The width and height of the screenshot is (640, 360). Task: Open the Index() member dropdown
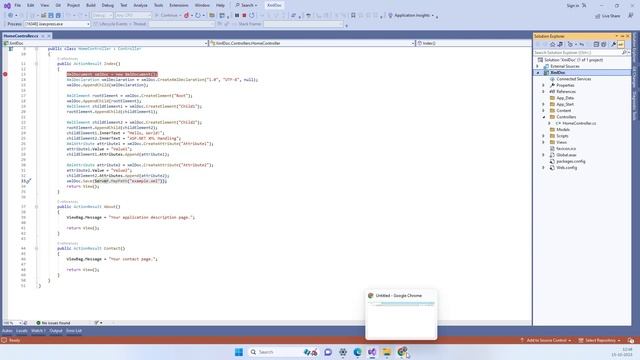pyautogui.click(x=473, y=43)
